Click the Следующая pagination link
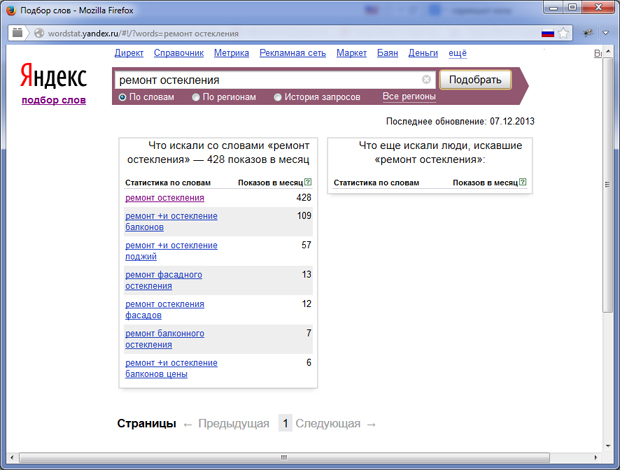 click(x=328, y=423)
